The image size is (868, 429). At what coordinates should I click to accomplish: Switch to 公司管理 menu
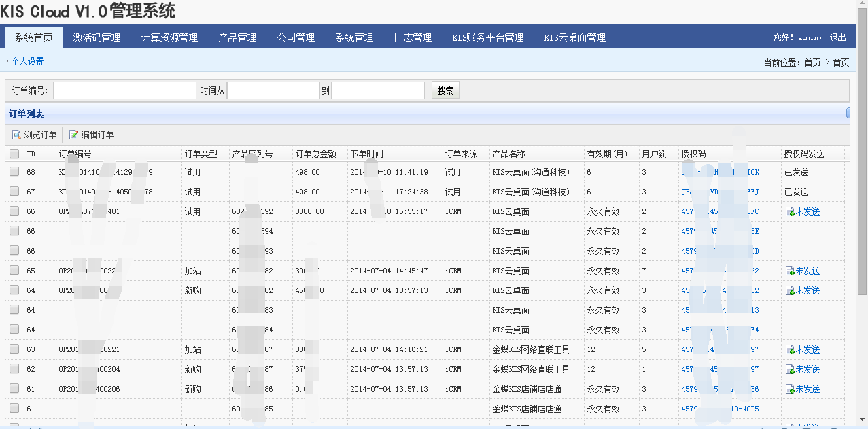click(x=296, y=37)
